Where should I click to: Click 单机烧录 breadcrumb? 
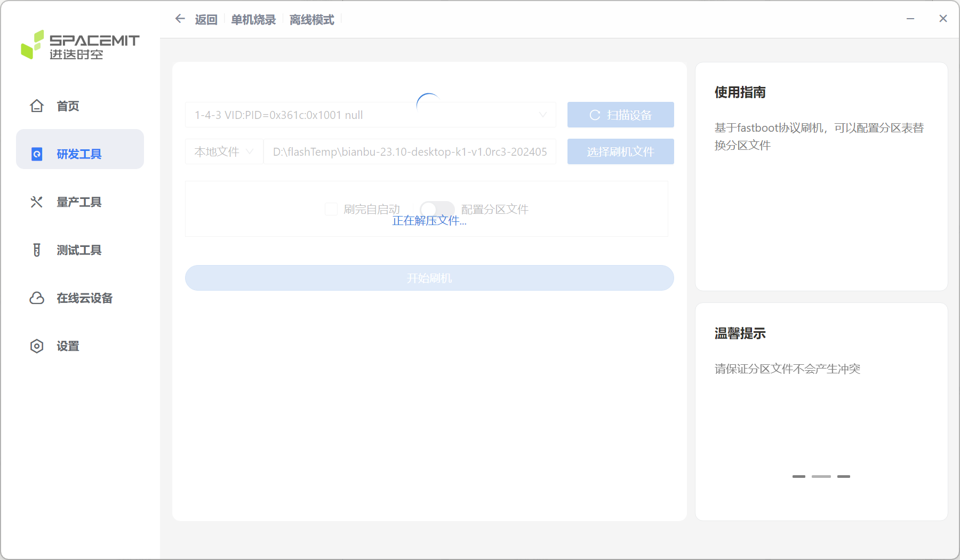(x=253, y=20)
